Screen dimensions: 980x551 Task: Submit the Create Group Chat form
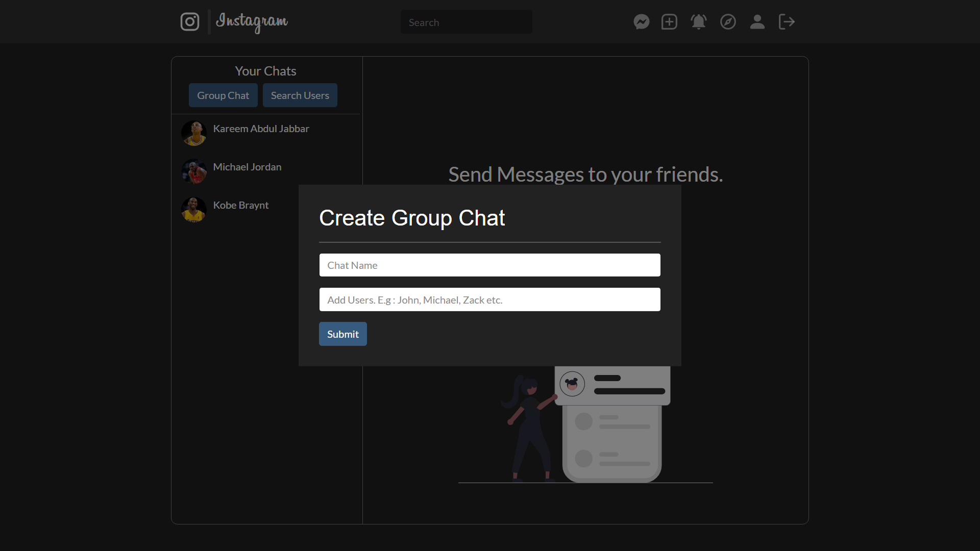[342, 334]
